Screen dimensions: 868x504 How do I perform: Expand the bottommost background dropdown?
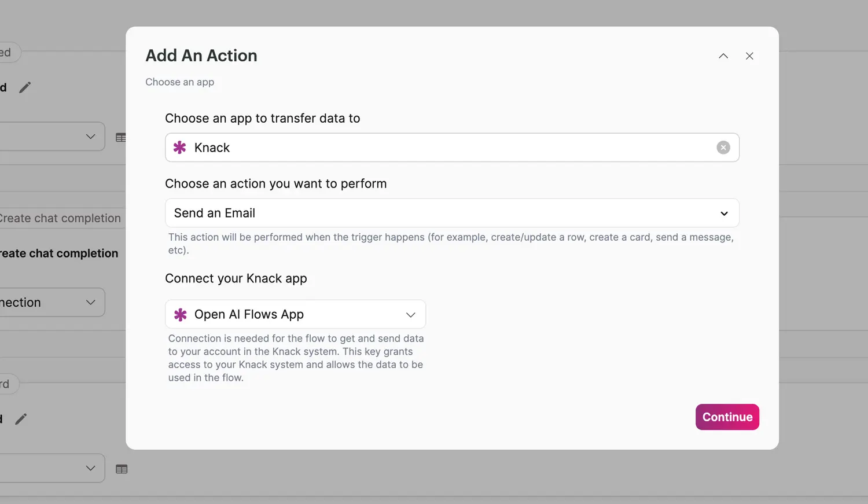[x=90, y=468]
